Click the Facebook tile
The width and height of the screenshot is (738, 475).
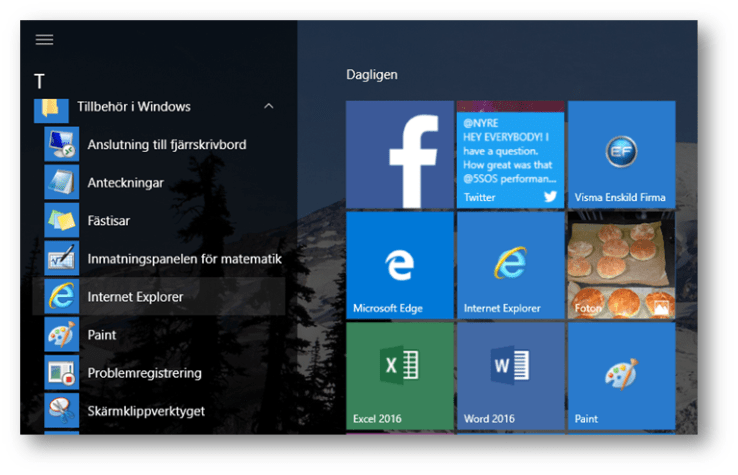(400, 154)
